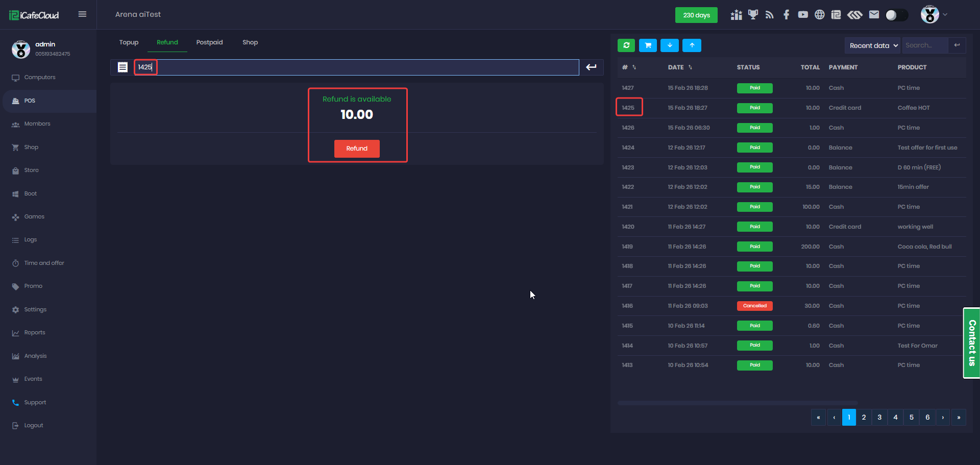Open Members in the sidebar
This screenshot has width=980, height=465.
tap(37, 124)
